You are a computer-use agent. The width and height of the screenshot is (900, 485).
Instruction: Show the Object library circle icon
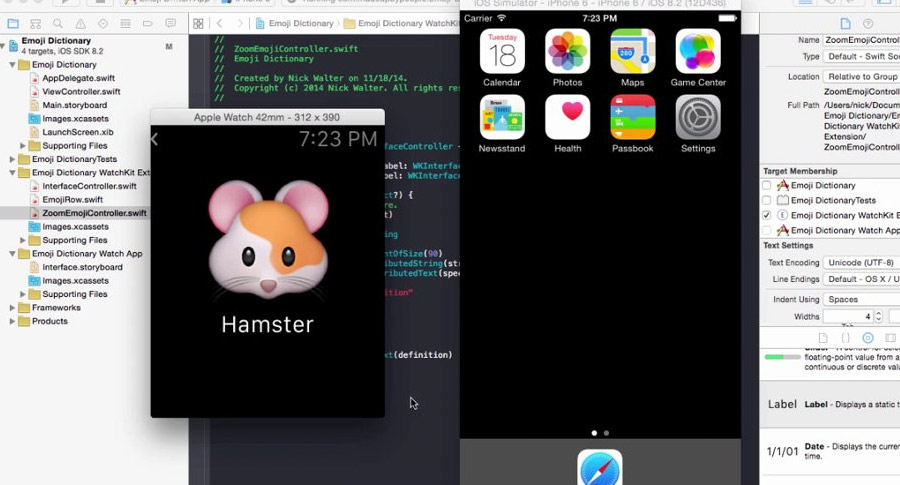(x=868, y=337)
